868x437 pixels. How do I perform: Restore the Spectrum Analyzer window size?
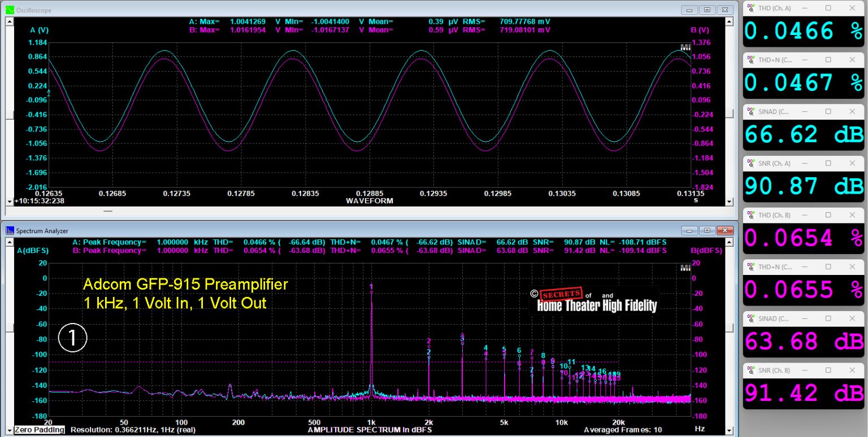coord(707,230)
